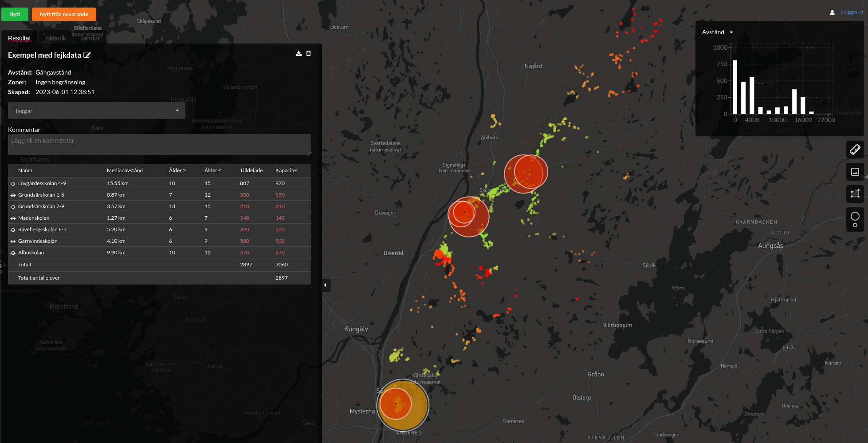868x443 pixels.
Task: Open the Taggar dropdown
Action: (96, 111)
